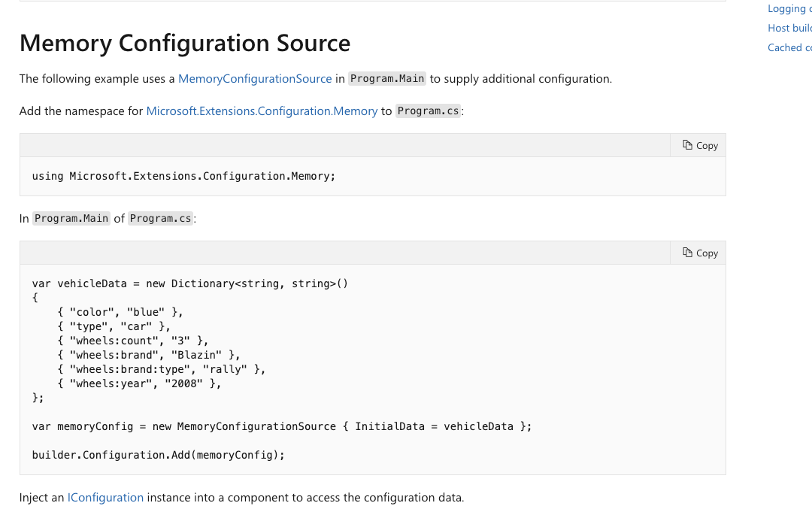Go to Host builder section in sidebar
Screen dimensions: 812x509
pyautogui.click(x=789, y=28)
